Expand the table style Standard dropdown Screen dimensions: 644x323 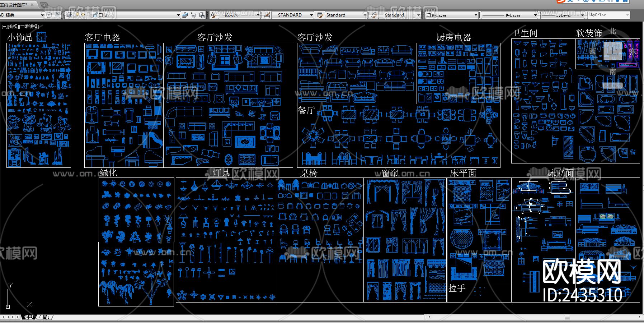pyautogui.click(x=365, y=15)
